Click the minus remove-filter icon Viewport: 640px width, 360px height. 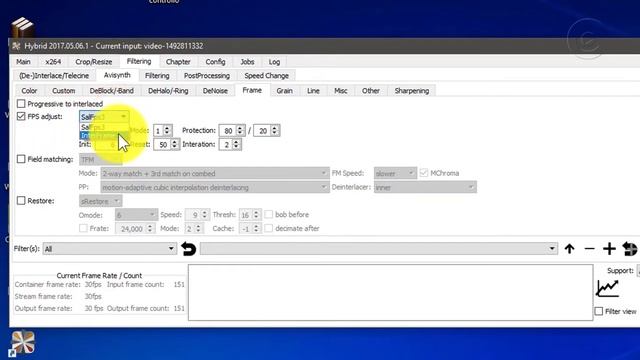(x=589, y=249)
